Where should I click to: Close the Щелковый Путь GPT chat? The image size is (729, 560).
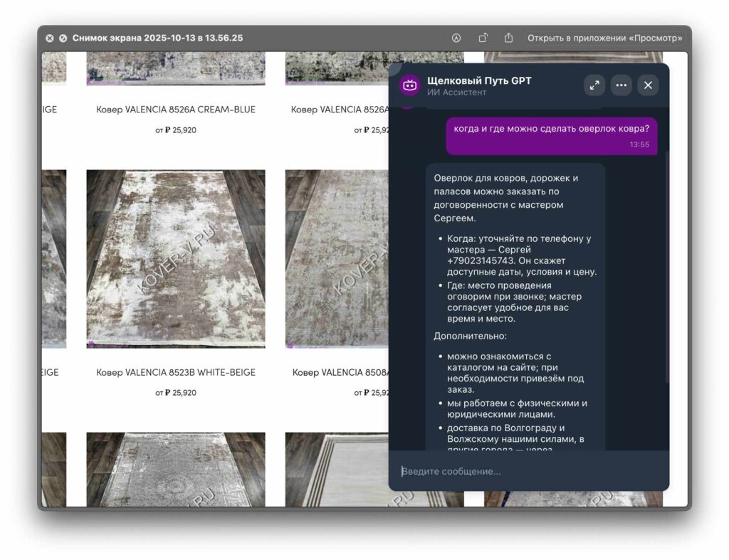[x=648, y=85]
